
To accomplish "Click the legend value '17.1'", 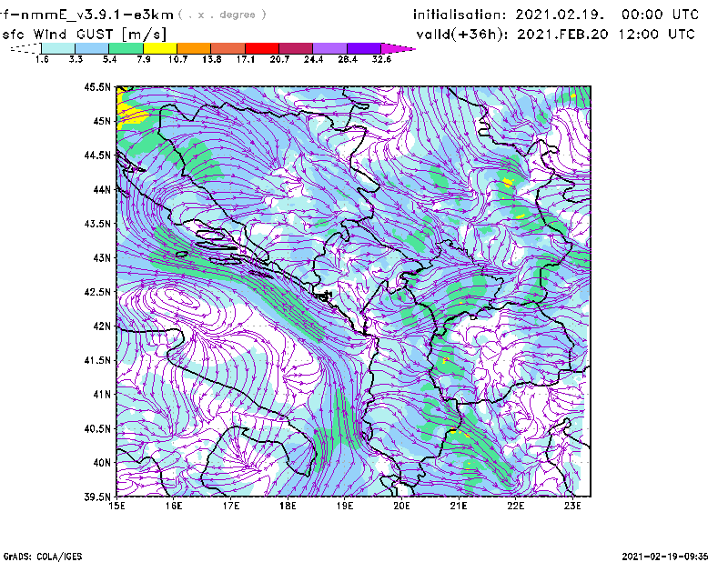I will [246, 59].
